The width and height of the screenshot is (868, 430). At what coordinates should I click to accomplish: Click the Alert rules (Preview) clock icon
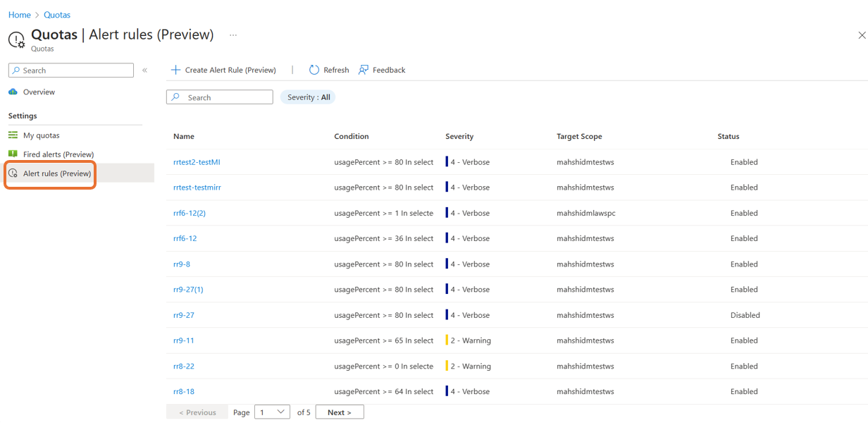tap(13, 173)
